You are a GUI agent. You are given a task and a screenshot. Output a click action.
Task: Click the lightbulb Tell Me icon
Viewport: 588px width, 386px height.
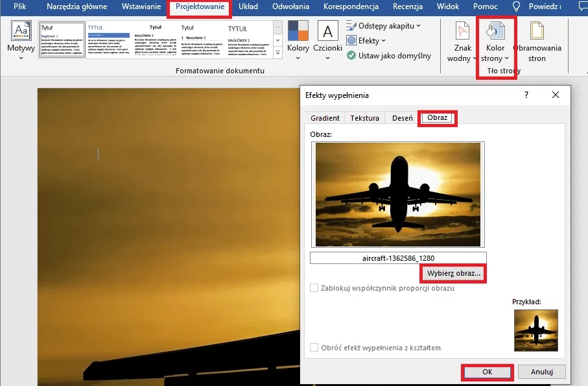point(517,6)
